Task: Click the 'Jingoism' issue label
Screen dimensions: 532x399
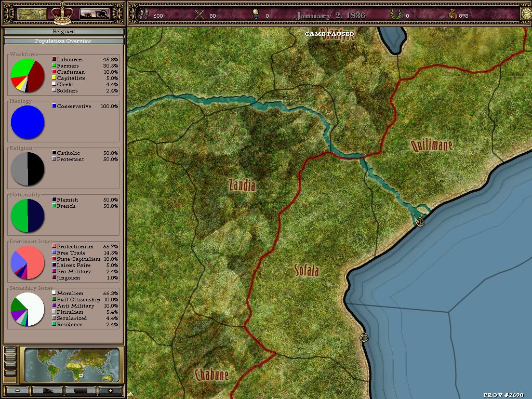Action: point(69,277)
